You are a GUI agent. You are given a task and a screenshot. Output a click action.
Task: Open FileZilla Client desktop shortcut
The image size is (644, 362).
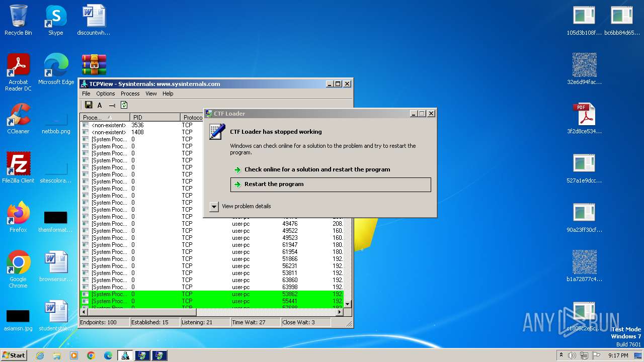[18, 167]
